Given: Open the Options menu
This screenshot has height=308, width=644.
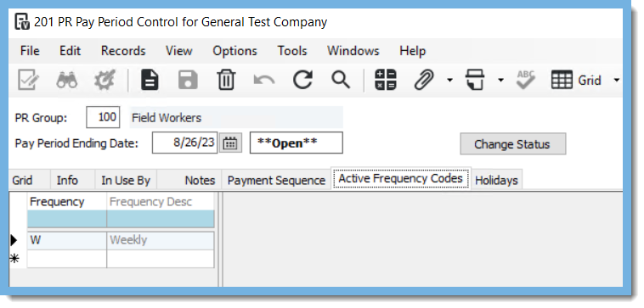Looking at the screenshot, I should click(234, 51).
